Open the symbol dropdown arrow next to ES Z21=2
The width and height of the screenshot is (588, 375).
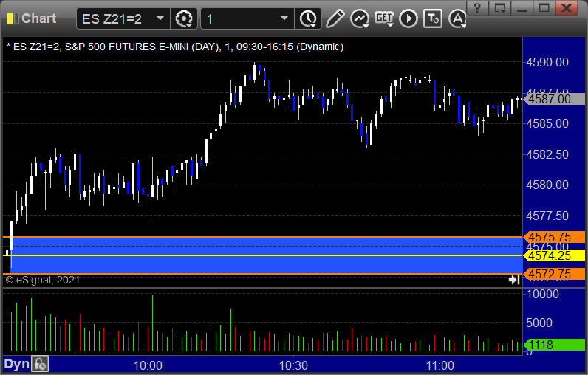160,18
